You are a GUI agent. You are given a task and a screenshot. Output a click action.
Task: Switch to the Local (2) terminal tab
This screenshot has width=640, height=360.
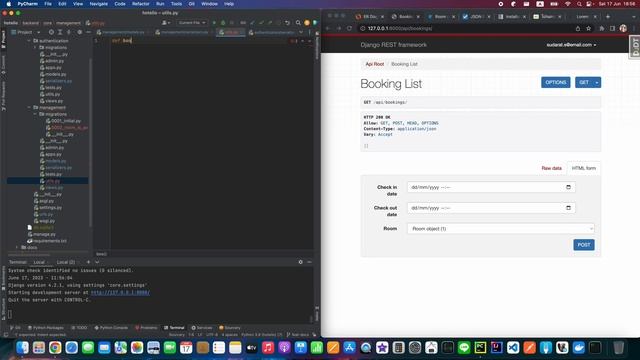coord(66,262)
